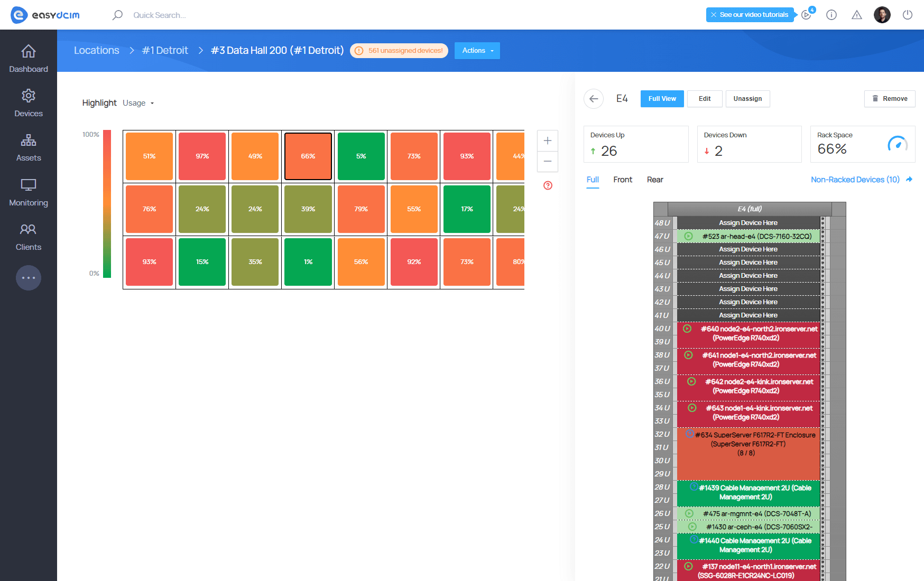Go back using the arrow beside E4
The height and width of the screenshot is (581, 924).
tap(594, 99)
